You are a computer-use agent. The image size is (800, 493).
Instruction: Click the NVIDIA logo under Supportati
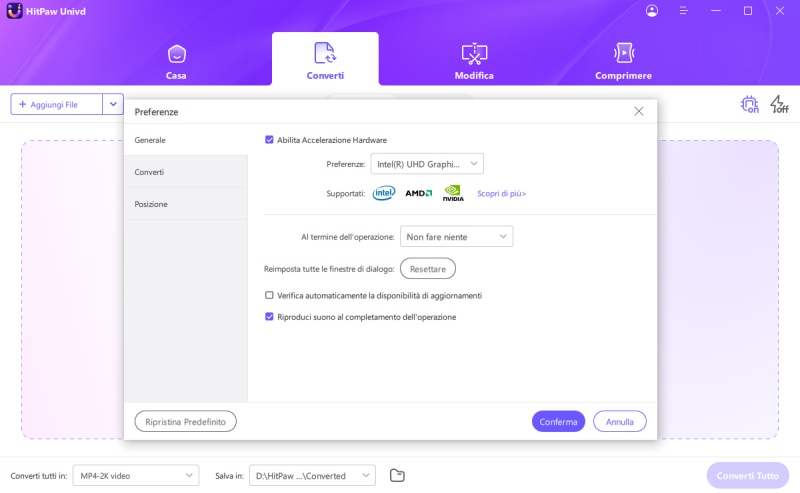[x=453, y=193]
